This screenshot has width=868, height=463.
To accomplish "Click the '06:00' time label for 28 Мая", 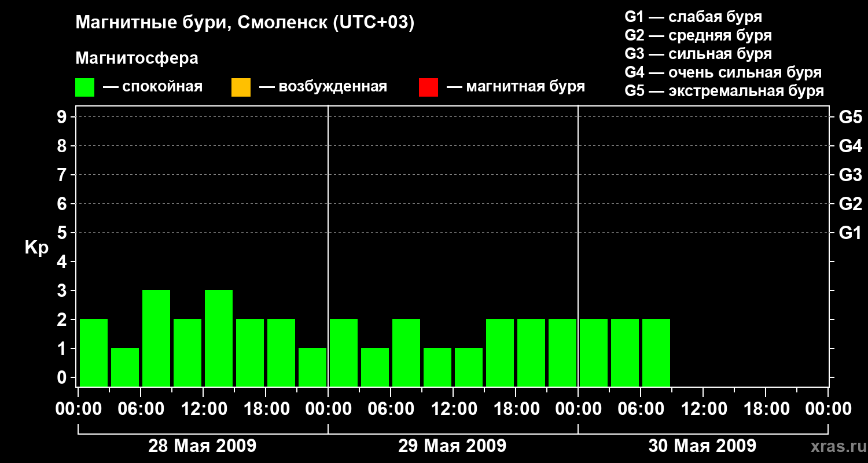I will pyautogui.click(x=141, y=409).
